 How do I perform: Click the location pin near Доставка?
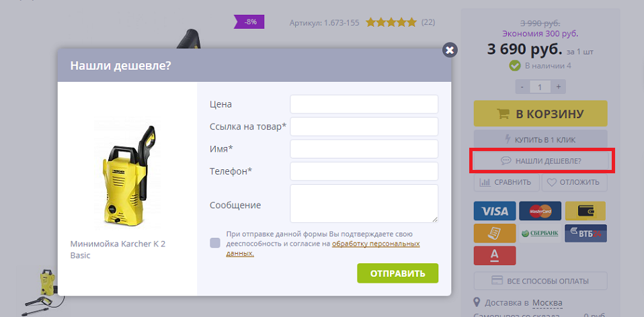point(477,303)
